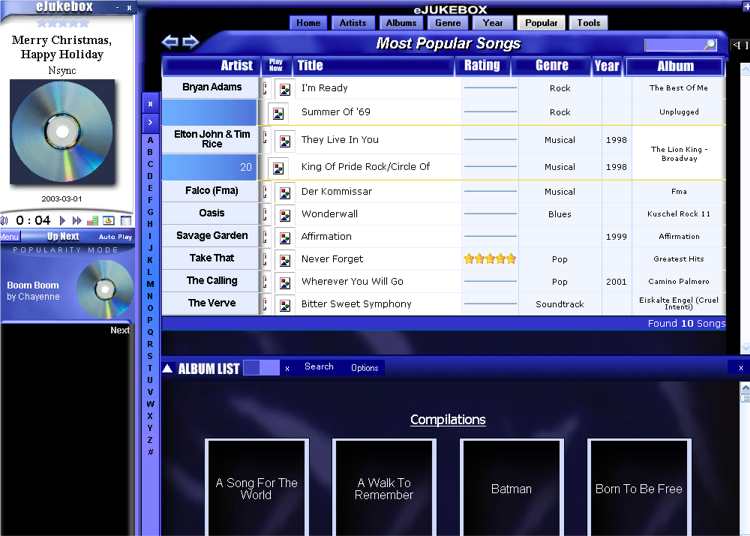Sort by Artist column header
The image size is (750, 536).
(212, 66)
